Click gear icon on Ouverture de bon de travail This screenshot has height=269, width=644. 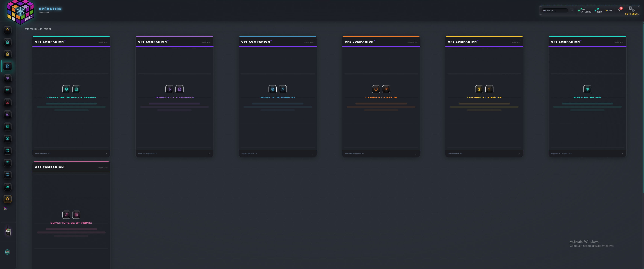click(66, 89)
